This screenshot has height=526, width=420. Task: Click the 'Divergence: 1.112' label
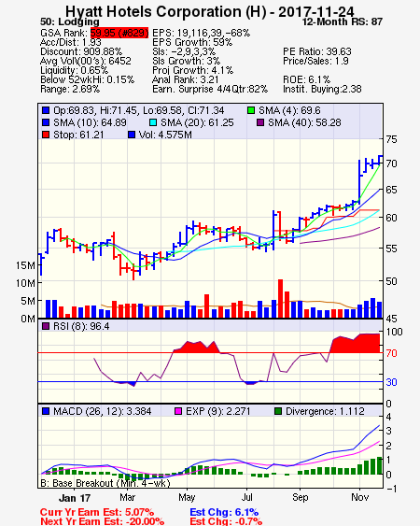tap(325, 411)
